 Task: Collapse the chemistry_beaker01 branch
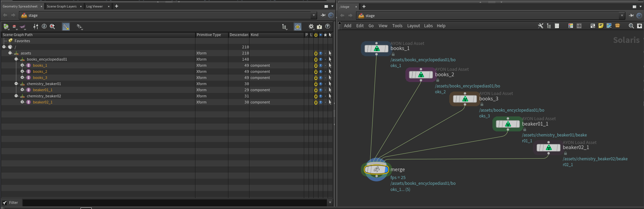(x=16, y=84)
